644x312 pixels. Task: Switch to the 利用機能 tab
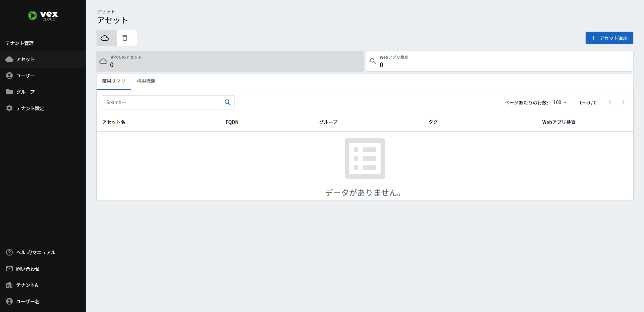click(146, 81)
